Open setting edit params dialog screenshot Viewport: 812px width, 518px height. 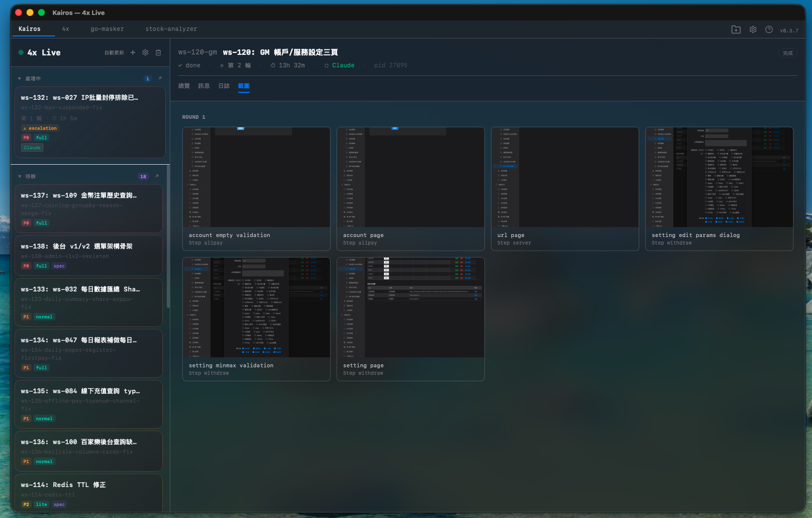pos(719,189)
